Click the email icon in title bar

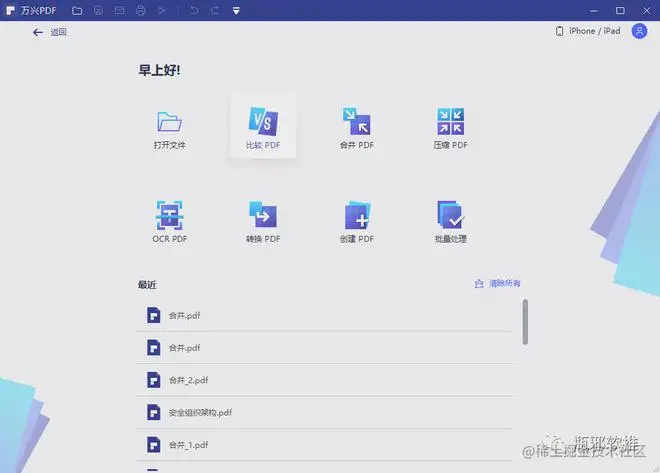(x=120, y=11)
